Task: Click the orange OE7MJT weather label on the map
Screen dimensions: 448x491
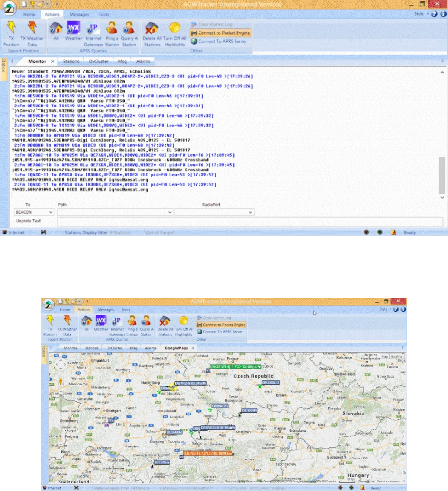Action: tap(208, 453)
